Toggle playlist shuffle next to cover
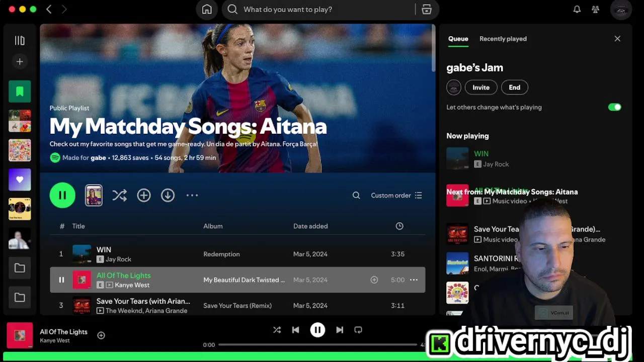This screenshot has width=644, height=362. tap(119, 196)
